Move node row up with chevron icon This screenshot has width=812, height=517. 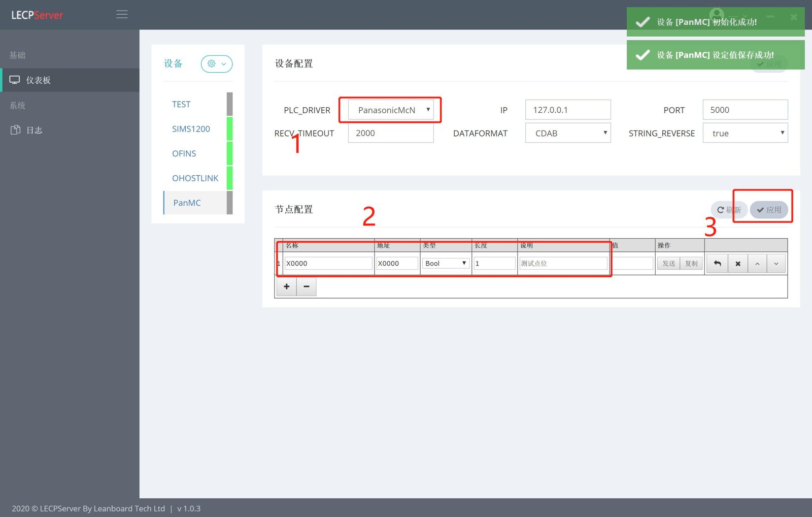pos(757,264)
